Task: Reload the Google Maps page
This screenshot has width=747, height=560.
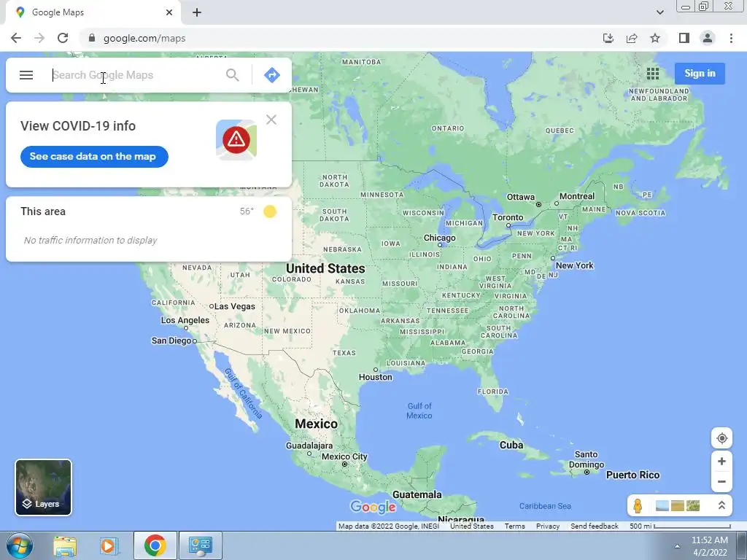Action: tap(63, 38)
